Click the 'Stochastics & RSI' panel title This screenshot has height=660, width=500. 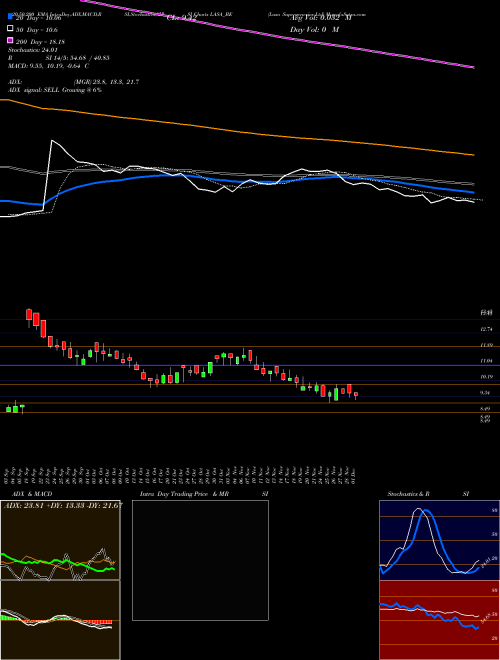[428, 494]
